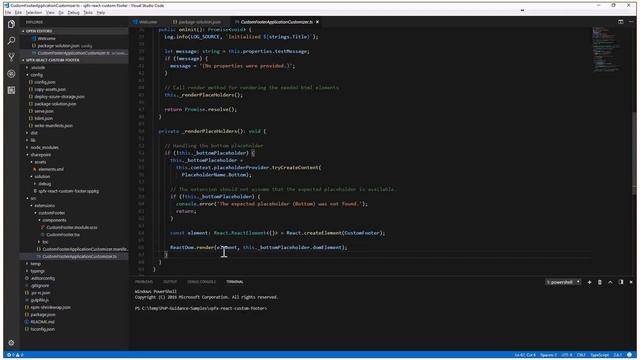Click the feedback smiley in status bar

point(629,355)
